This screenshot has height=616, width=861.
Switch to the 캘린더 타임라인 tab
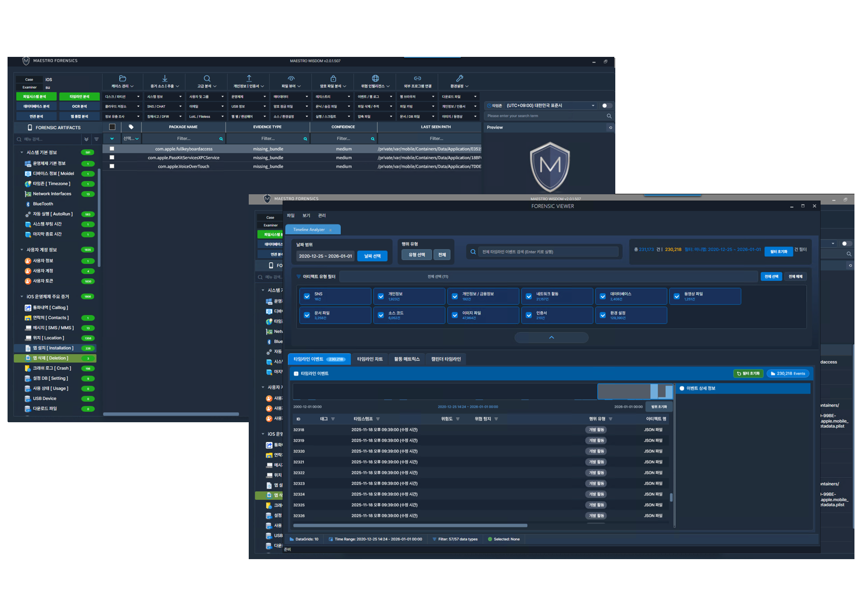[446, 359]
